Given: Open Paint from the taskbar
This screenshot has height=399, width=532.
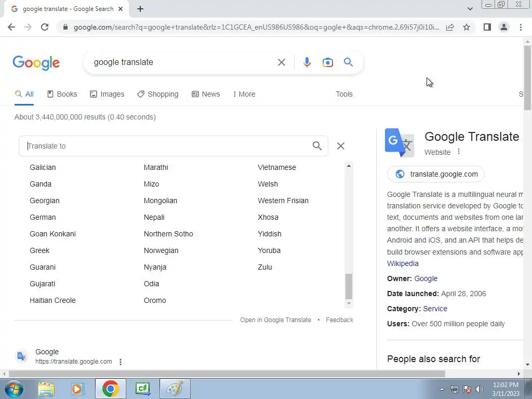Looking at the screenshot, I should 175,389.
